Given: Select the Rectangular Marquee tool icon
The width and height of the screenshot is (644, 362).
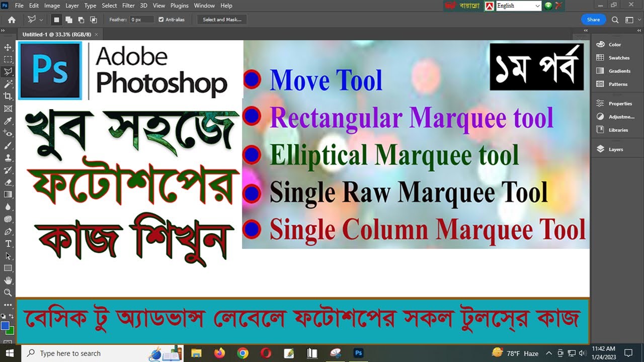Looking at the screenshot, I should pyautogui.click(x=8, y=59).
